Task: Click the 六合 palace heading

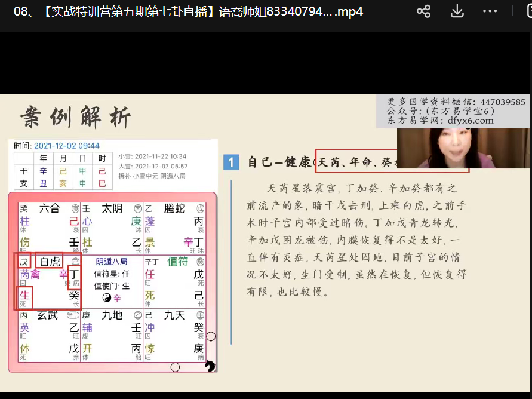Action: pos(49,208)
